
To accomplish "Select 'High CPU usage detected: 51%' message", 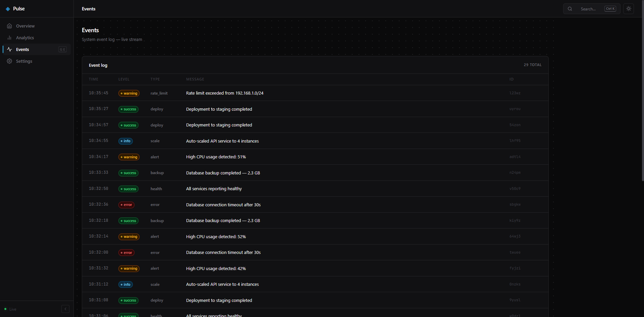I will point(216,157).
